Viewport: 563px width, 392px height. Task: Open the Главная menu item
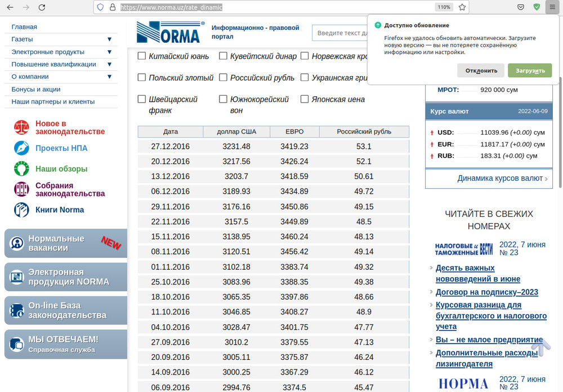(24, 26)
